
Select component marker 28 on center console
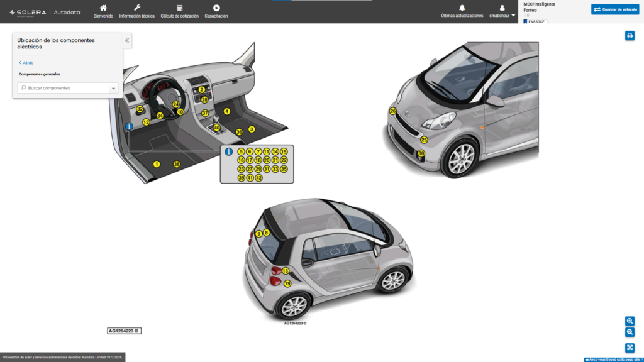click(x=204, y=100)
